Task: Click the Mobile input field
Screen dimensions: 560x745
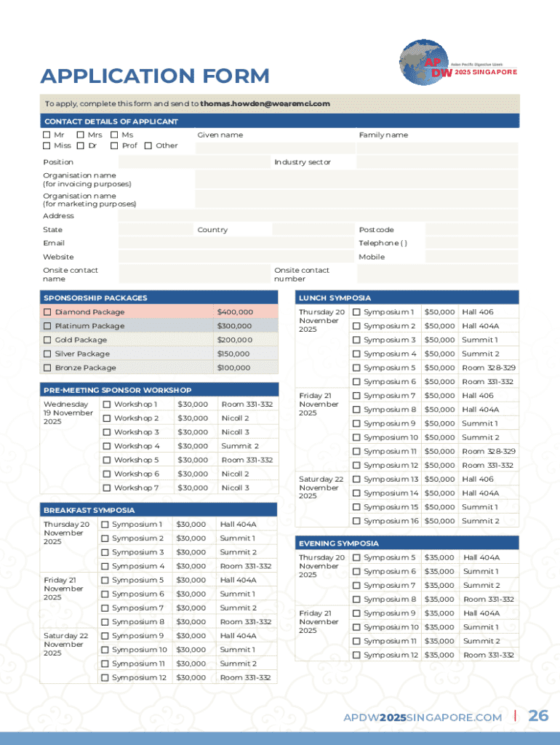Action: [x=472, y=257]
